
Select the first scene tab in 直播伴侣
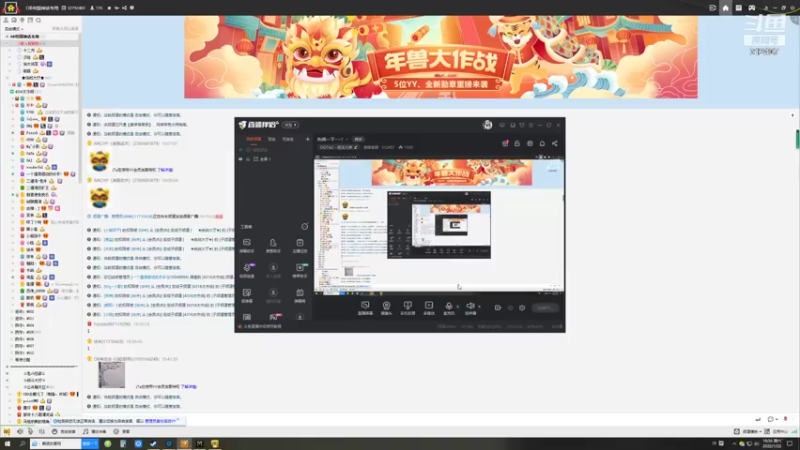pos(254,139)
